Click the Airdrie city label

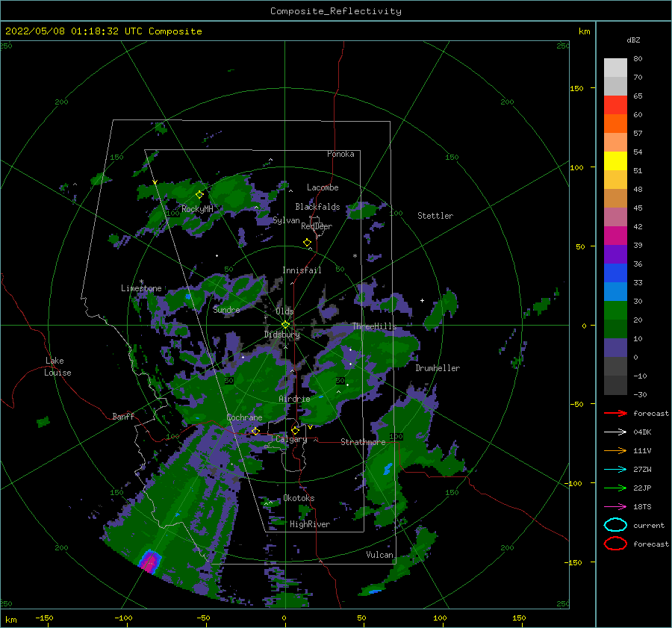(x=294, y=399)
